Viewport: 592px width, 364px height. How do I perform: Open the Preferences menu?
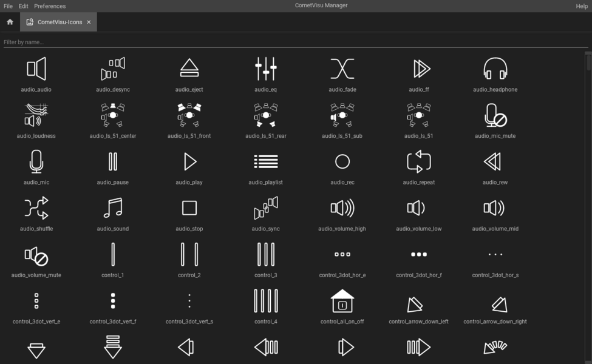coord(50,6)
